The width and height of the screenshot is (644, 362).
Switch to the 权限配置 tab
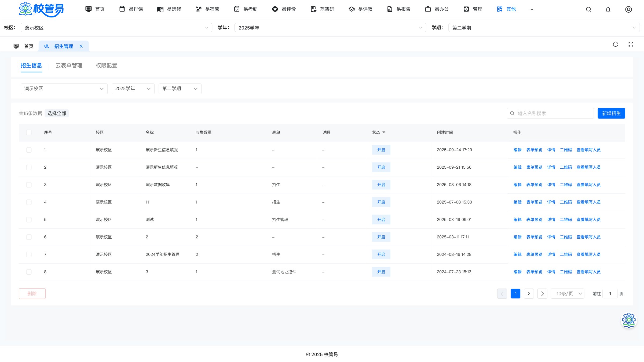(107, 66)
